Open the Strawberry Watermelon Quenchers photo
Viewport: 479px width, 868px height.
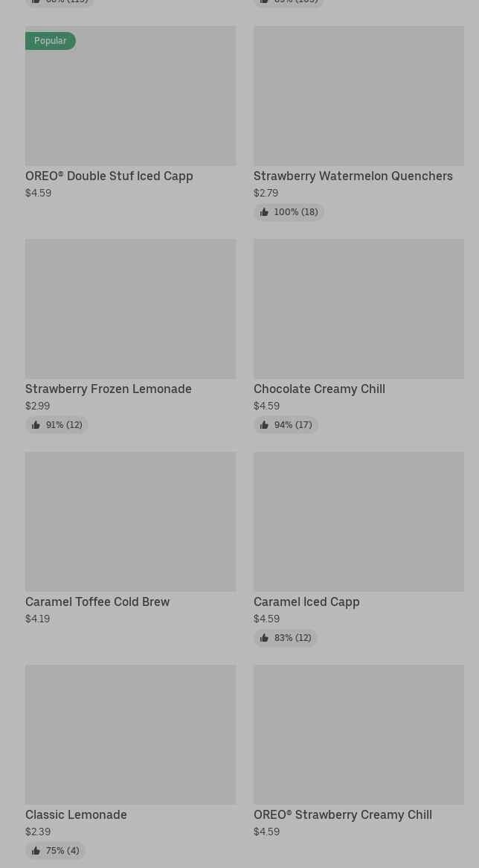(x=359, y=95)
